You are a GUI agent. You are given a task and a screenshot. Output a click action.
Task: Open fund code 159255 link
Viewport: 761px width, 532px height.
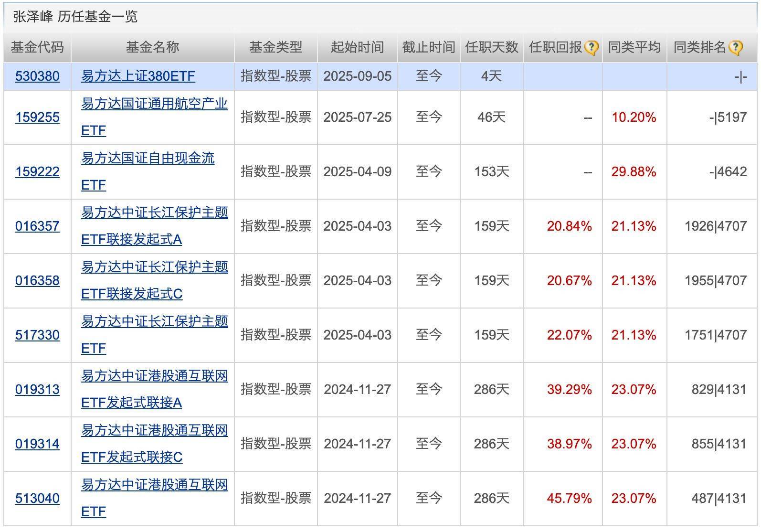37,117
